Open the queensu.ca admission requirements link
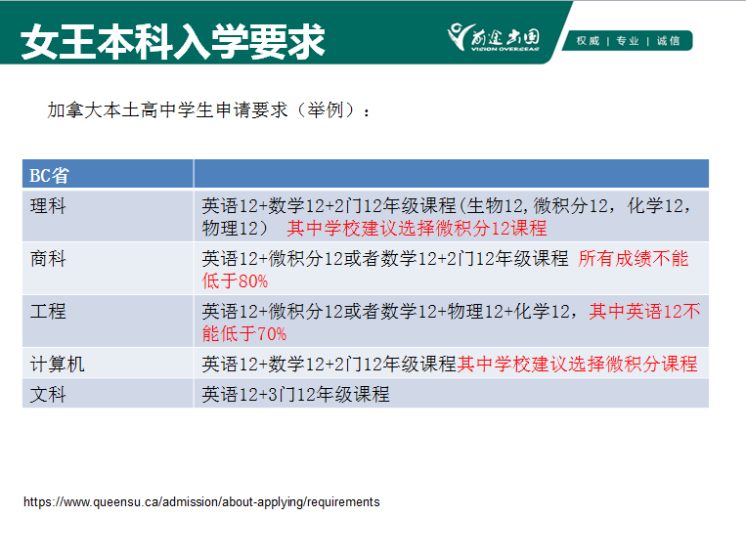 pos(201,502)
